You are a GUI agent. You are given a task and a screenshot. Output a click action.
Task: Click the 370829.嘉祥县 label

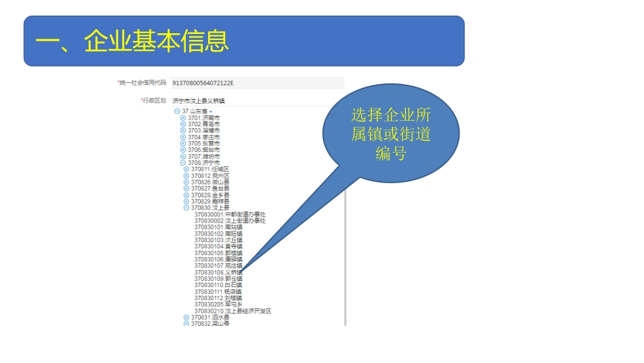pyautogui.click(x=210, y=202)
